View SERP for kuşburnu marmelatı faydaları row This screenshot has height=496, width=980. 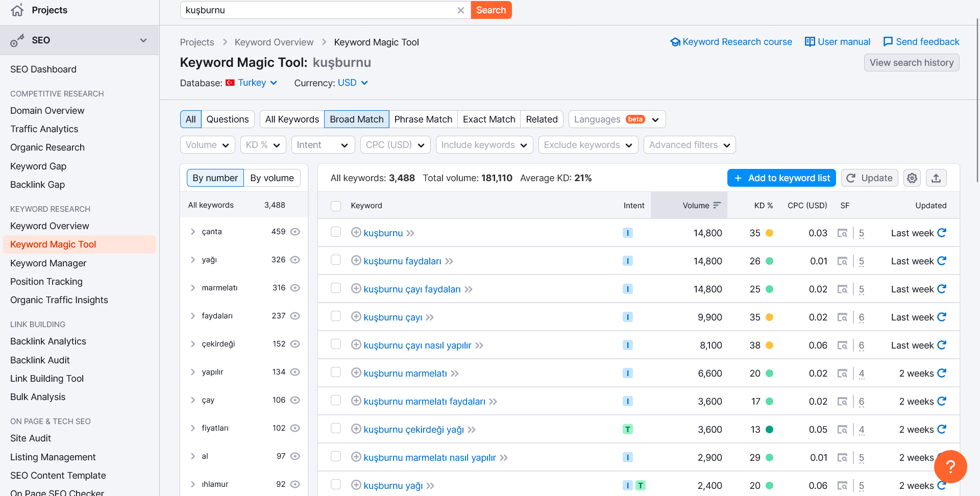click(x=843, y=402)
